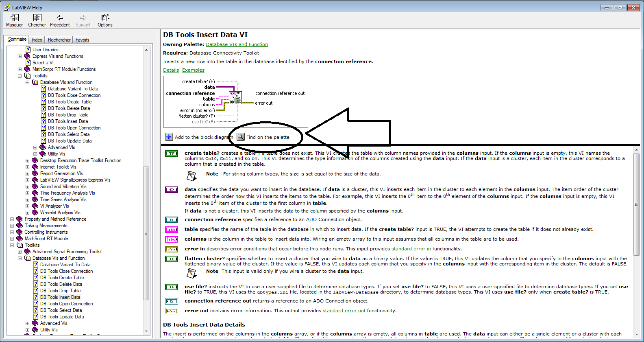Select LabVIEW SignalExpress Express VIs item
The width and height of the screenshot is (644, 342).
(75, 180)
